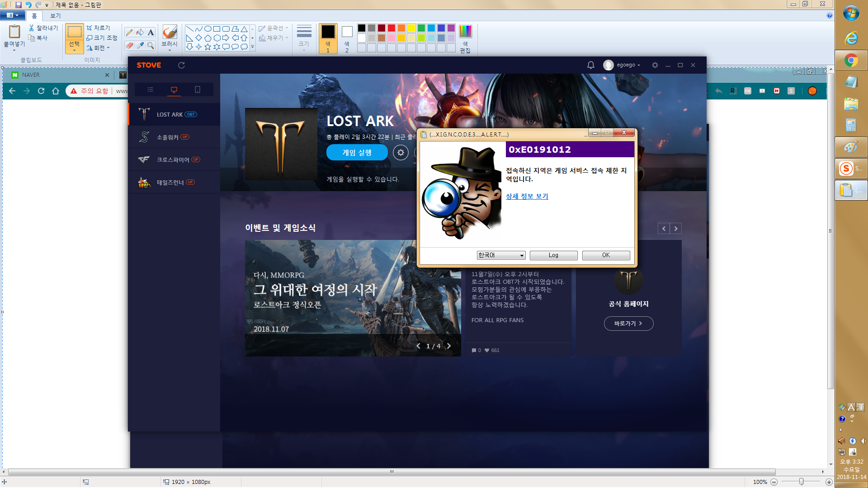Expand the Paste (붙여넣기) dropdown arrow
This screenshot has height=488, width=868.
pyautogui.click(x=14, y=51)
